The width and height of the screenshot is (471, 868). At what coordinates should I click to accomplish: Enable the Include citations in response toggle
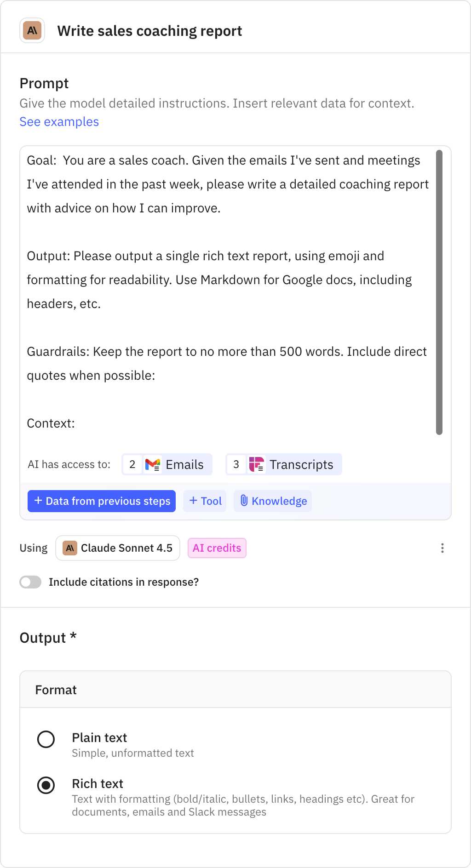click(x=30, y=582)
